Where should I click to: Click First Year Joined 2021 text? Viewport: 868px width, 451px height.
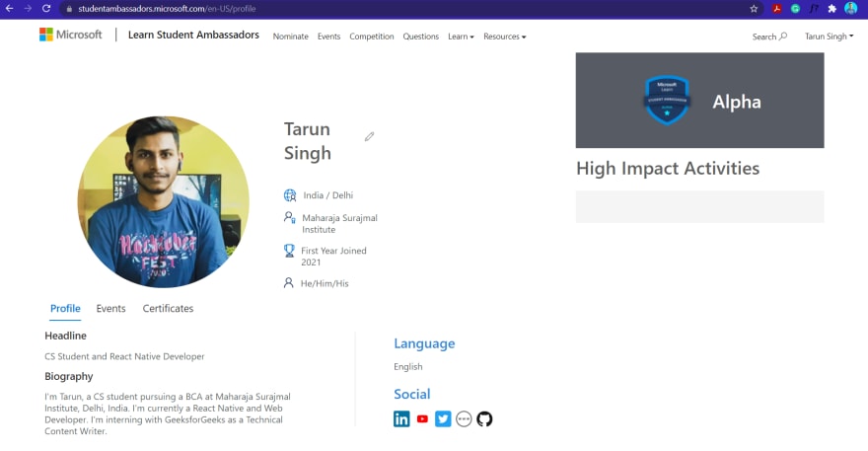(x=333, y=256)
